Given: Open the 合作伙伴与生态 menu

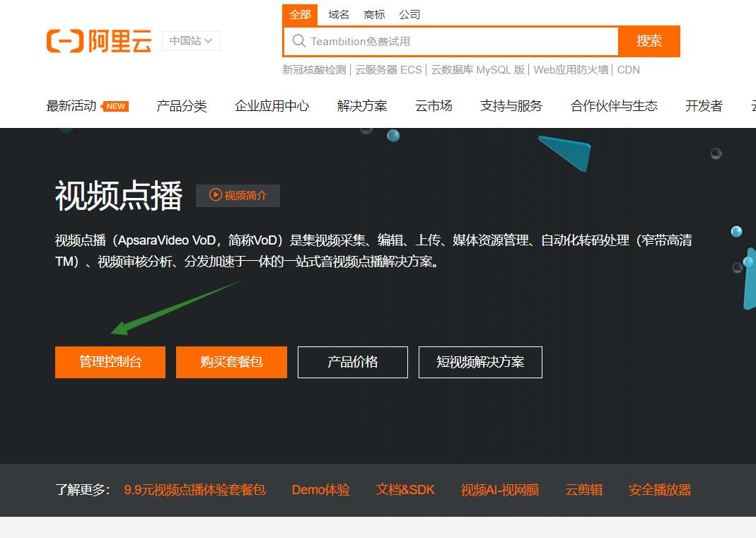Looking at the screenshot, I should pyautogui.click(x=615, y=106).
